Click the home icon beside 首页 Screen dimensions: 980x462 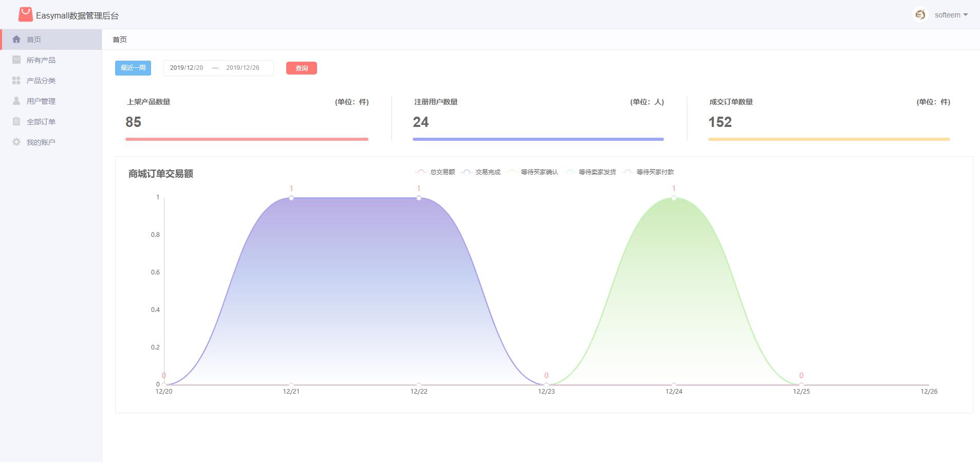click(16, 39)
